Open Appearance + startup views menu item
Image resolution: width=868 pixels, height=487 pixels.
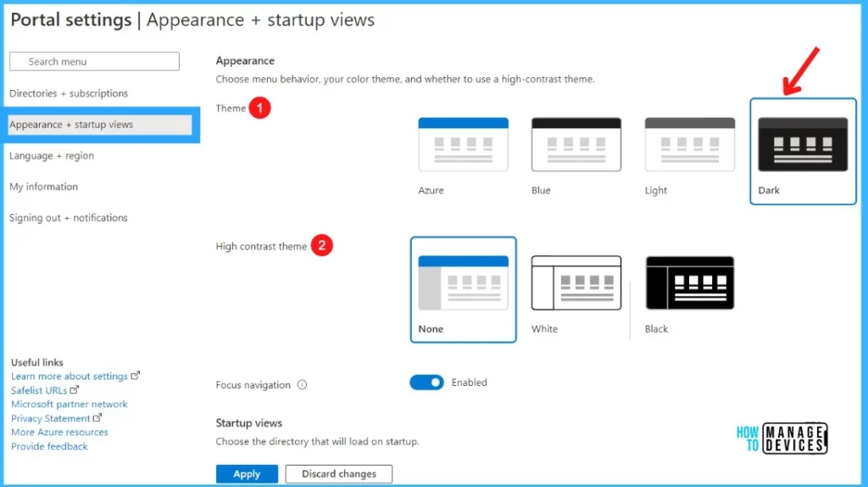pyautogui.click(x=100, y=125)
